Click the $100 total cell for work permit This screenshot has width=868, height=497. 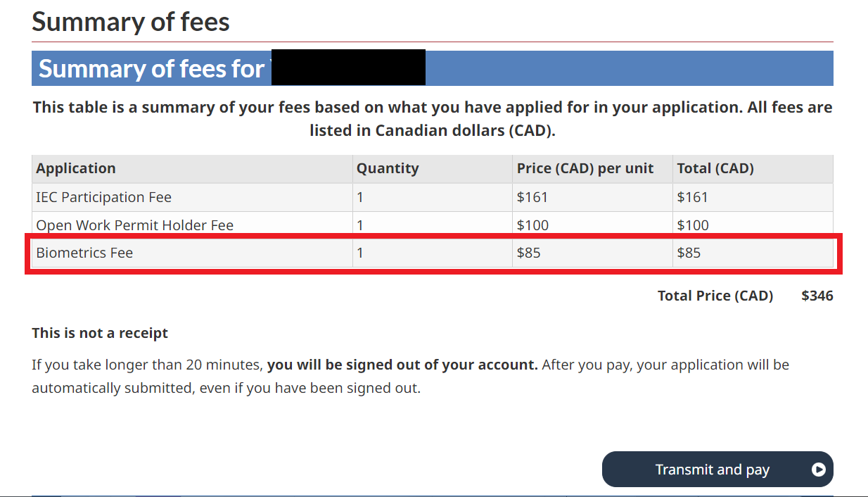753,225
